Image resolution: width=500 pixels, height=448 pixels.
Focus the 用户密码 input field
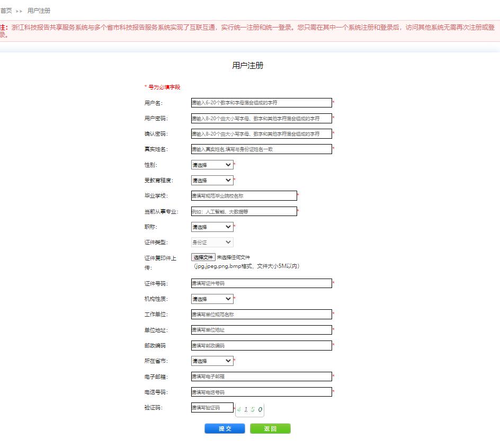(x=261, y=119)
